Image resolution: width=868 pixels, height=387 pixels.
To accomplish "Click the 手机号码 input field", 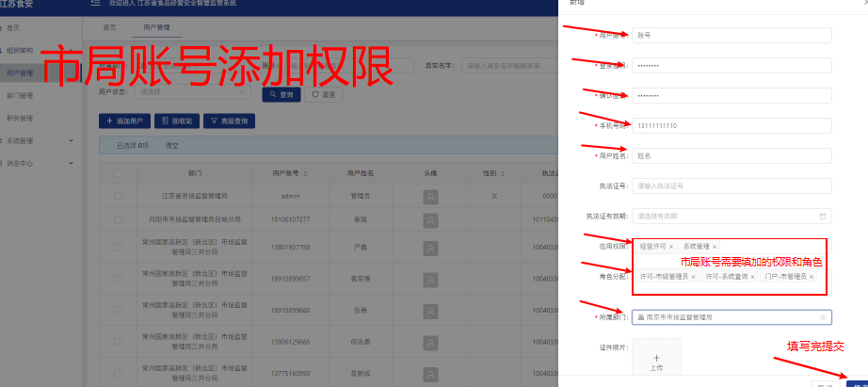I will coord(731,125).
